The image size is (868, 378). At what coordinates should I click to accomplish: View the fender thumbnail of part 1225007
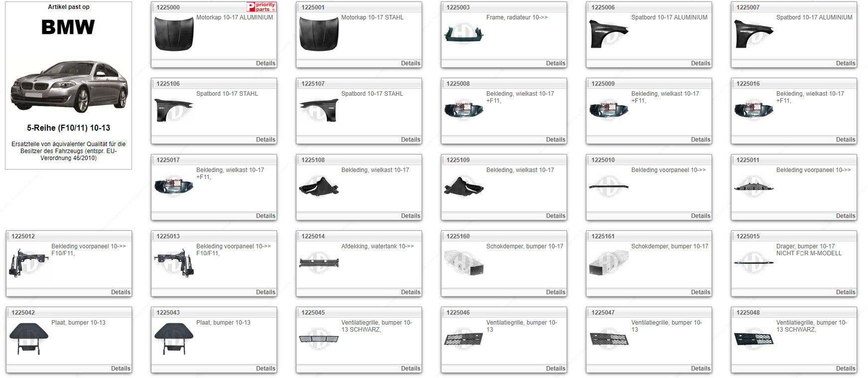tap(754, 34)
